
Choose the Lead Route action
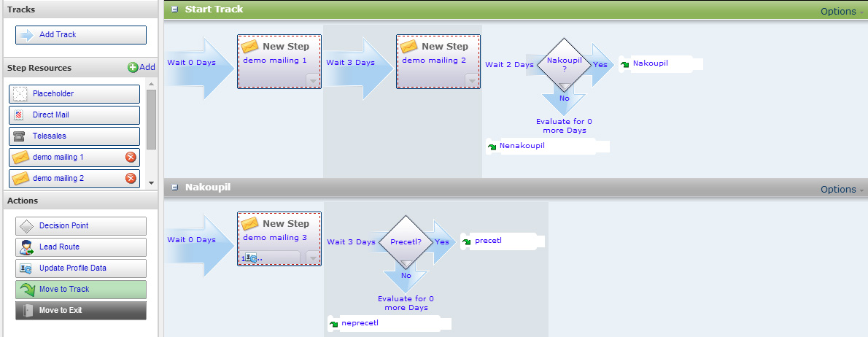coord(81,247)
